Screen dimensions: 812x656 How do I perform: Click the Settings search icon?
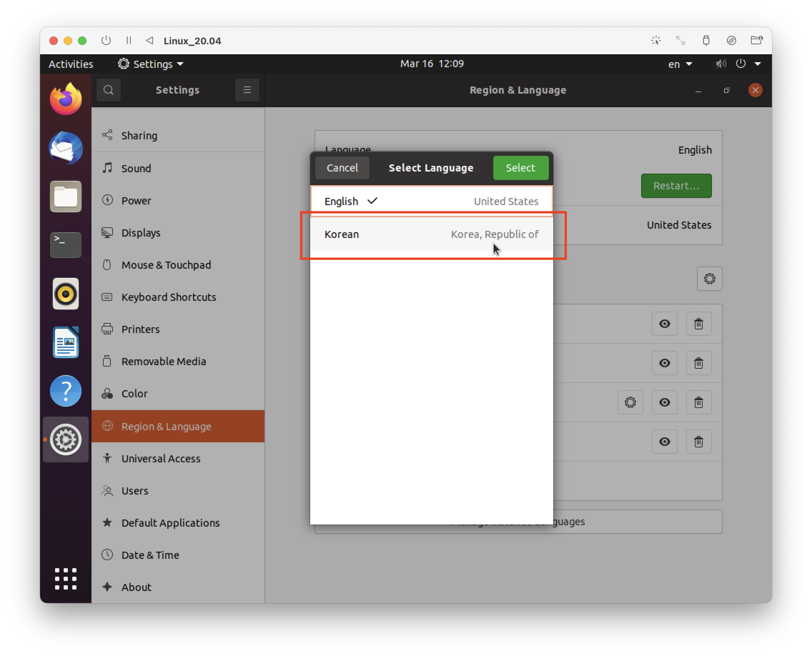[x=109, y=90]
